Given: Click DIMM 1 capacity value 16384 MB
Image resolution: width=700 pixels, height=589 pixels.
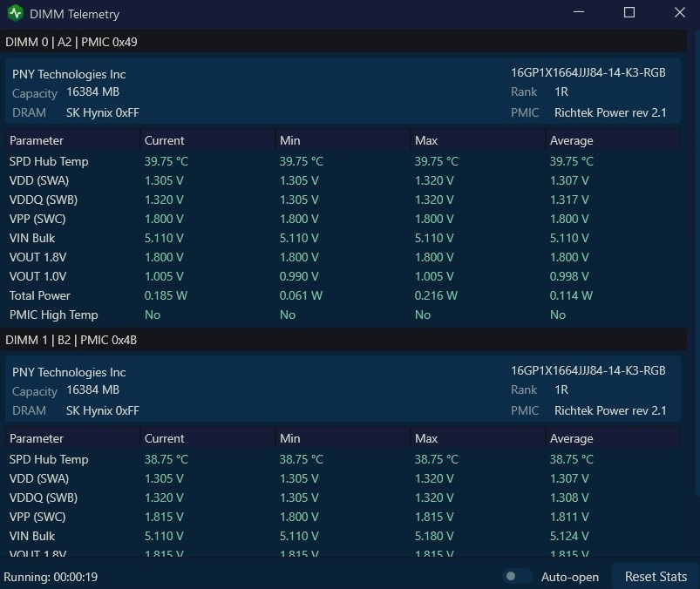Looking at the screenshot, I should [x=93, y=390].
